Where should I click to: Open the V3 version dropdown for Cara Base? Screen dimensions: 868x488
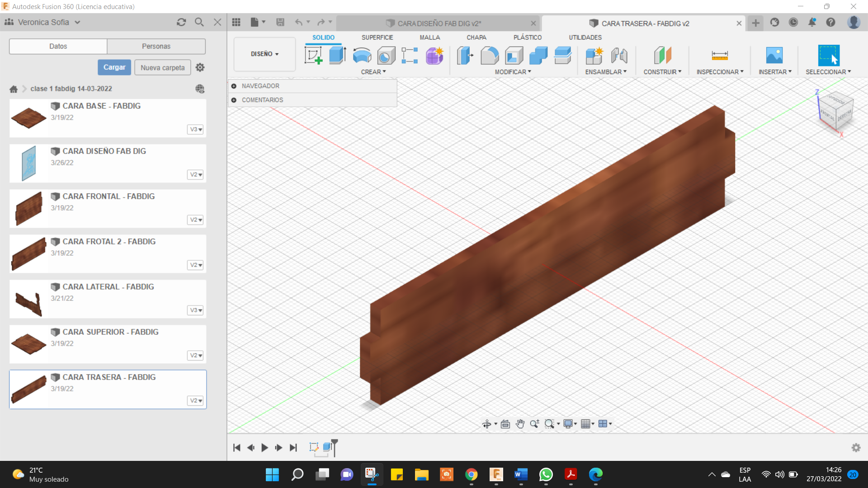(195, 130)
